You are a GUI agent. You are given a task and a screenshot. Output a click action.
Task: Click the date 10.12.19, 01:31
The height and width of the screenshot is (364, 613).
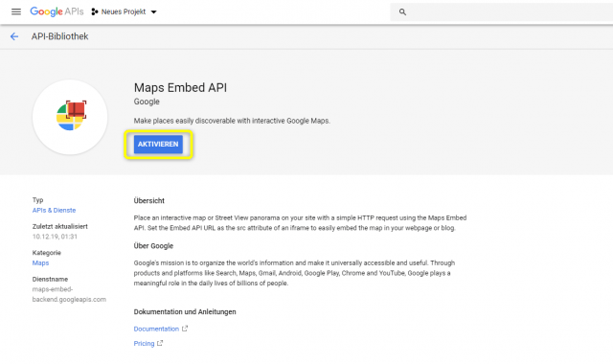coord(55,237)
